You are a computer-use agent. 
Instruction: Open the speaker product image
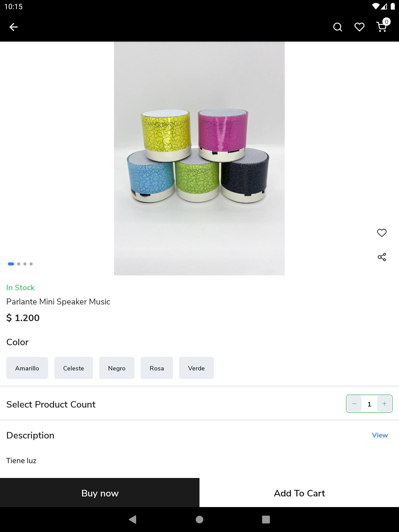[x=199, y=158]
